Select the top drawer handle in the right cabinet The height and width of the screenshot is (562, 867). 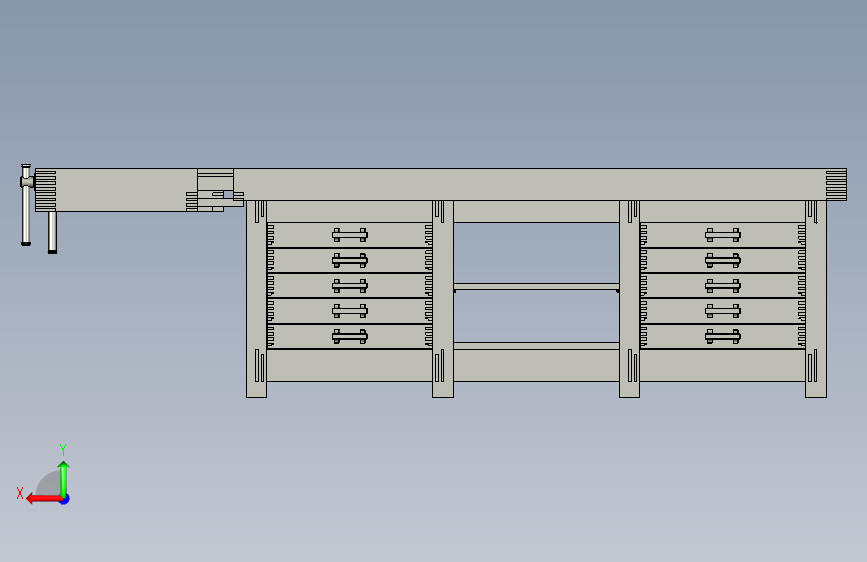click(723, 235)
